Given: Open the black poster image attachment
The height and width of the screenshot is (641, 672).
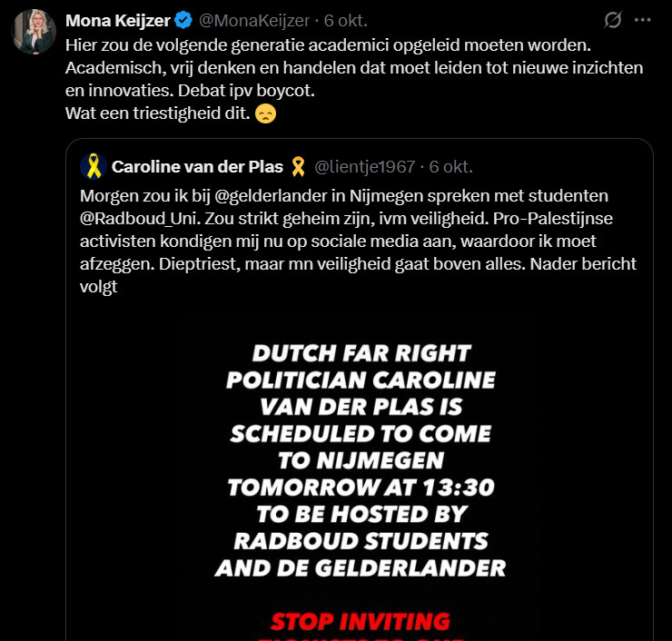Looking at the screenshot, I should click(x=360, y=472).
